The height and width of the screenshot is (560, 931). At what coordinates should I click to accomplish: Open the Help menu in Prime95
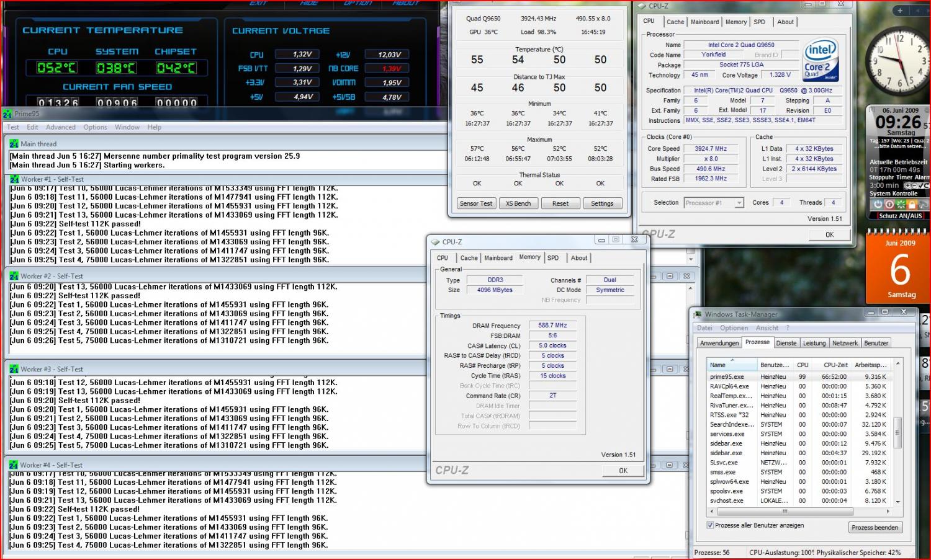click(154, 127)
